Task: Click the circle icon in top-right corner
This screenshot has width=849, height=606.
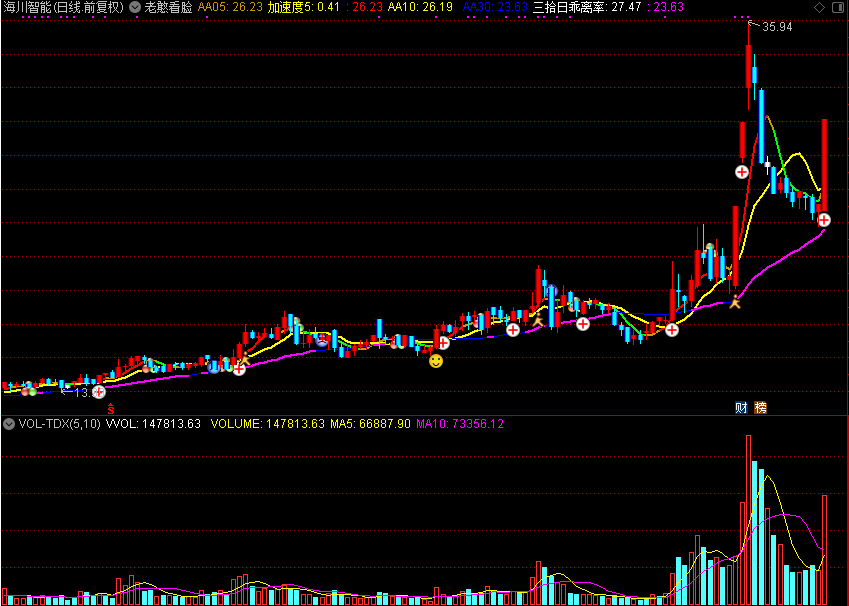Action: pyautogui.click(x=836, y=7)
